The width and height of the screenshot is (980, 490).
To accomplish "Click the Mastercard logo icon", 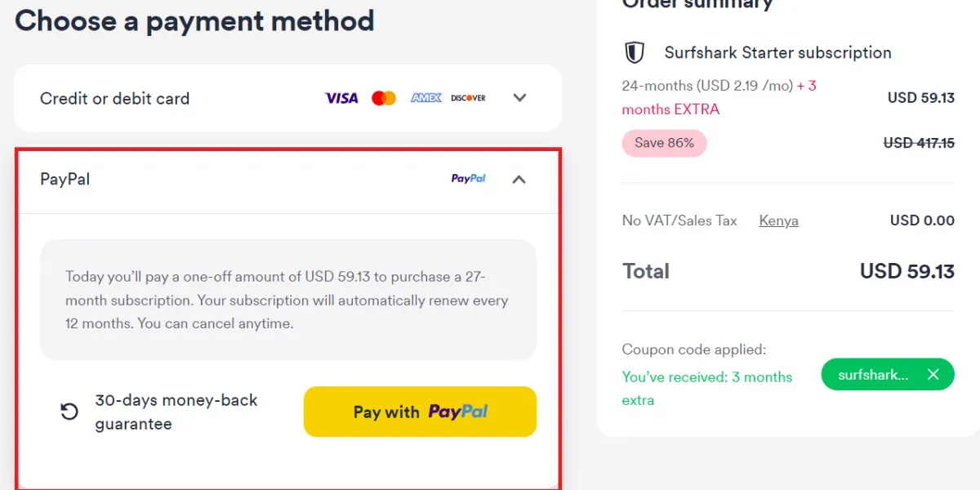I will pyautogui.click(x=384, y=98).
